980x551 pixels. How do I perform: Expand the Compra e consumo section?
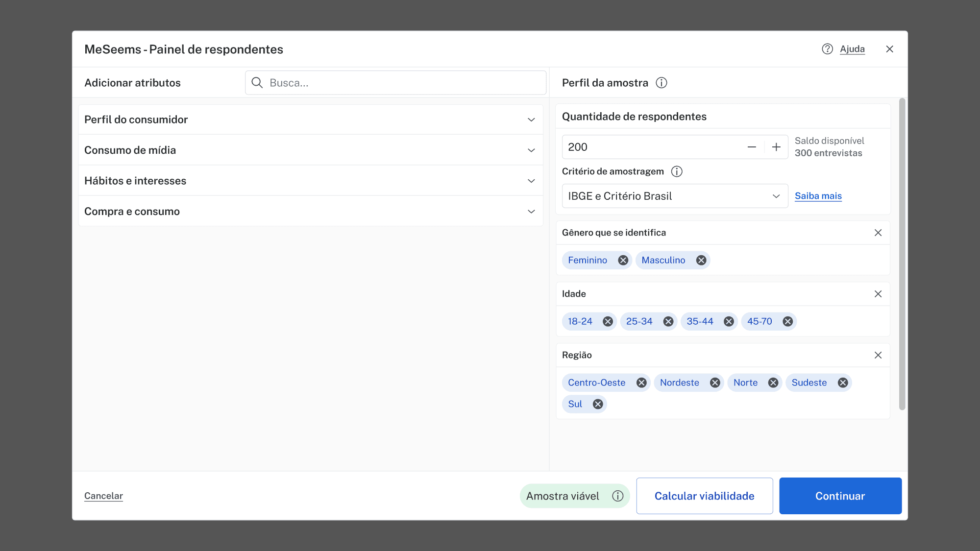(531, 211)
